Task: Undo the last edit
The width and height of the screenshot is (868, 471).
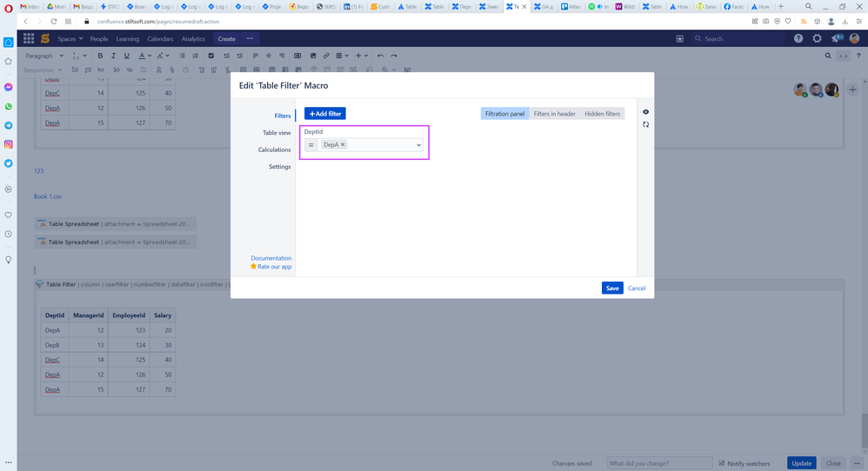Action: [x=380, y=56]
